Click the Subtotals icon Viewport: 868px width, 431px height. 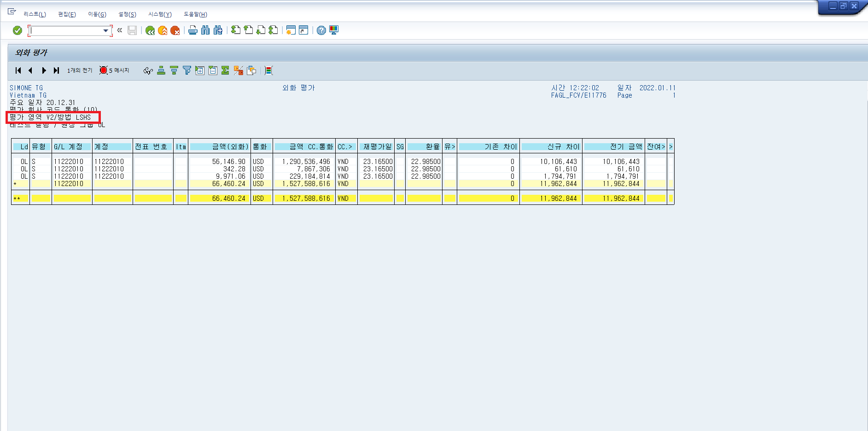[x=238, y=70]
